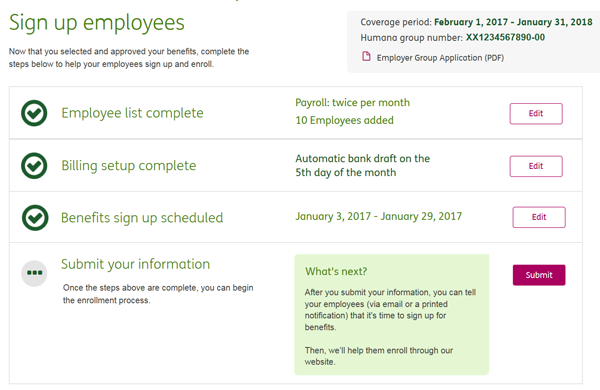Click the Humana group number value
The height and width of the screenshot is (390, 600).
click(505, 38)
